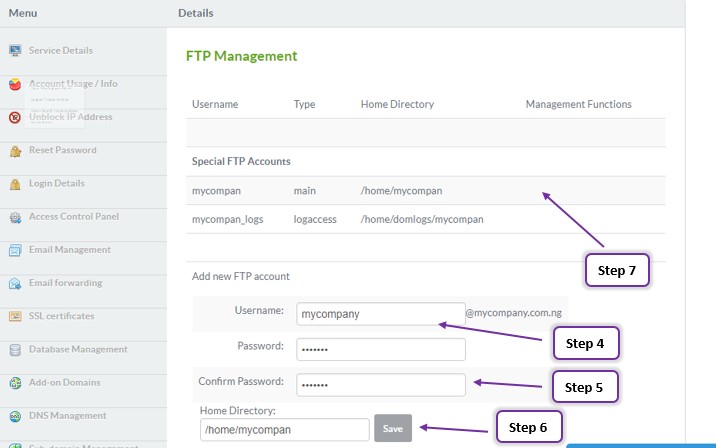
Task: Open Login Details page
Action: coord(57,183)
